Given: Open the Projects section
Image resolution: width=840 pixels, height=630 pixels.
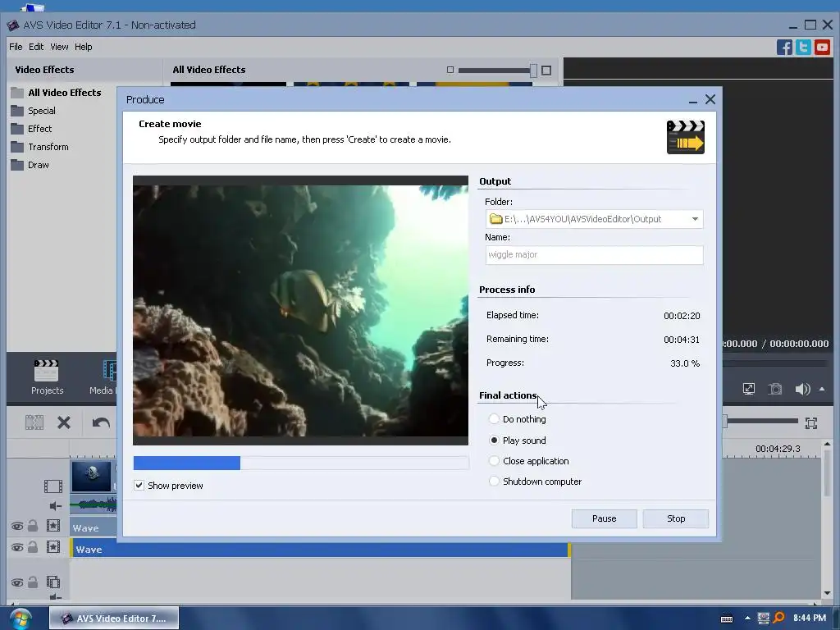Looking at the screenshot, I should point(47,377).
